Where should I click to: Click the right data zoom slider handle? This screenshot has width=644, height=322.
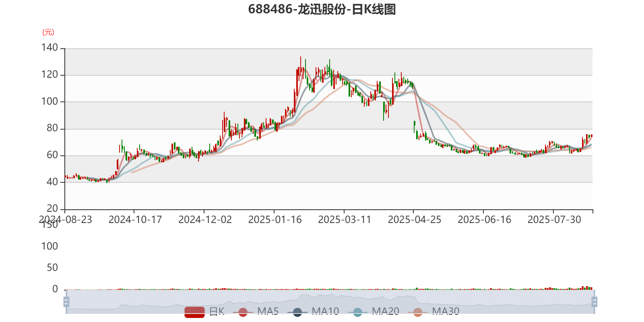(x=594, y=301)
